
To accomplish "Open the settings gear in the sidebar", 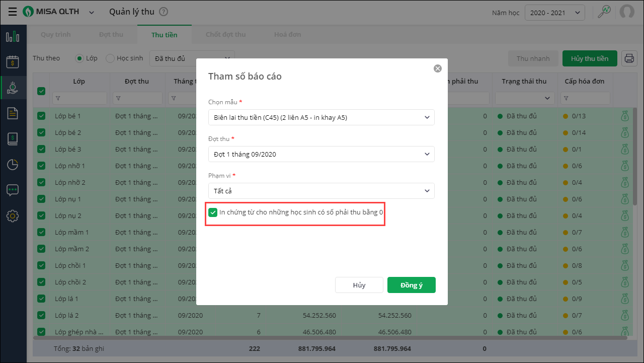I will (13, 216).
